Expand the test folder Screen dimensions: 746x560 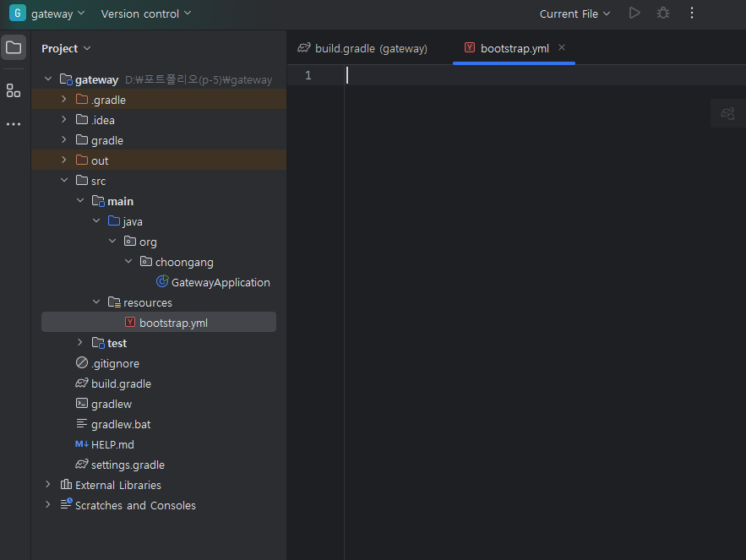79,342
